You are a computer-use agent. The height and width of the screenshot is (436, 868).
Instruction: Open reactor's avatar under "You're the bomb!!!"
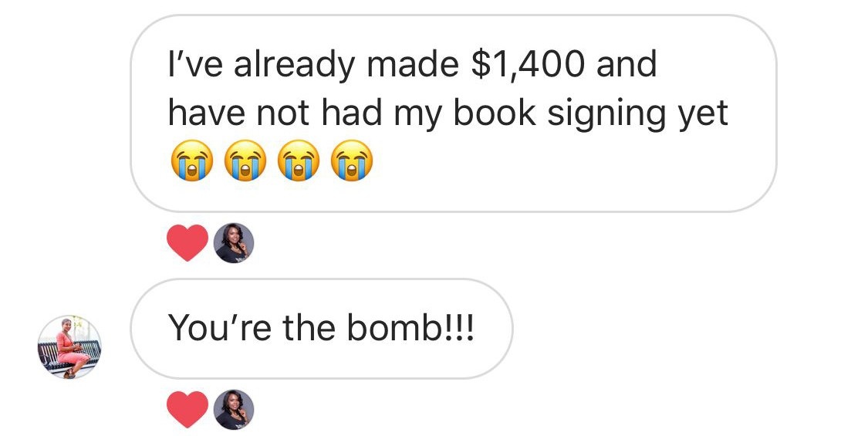(234, 410)
